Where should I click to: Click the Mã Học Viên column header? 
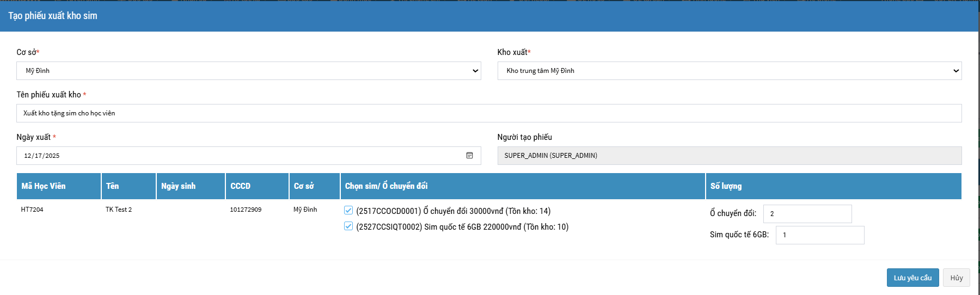tap(44, 186)
